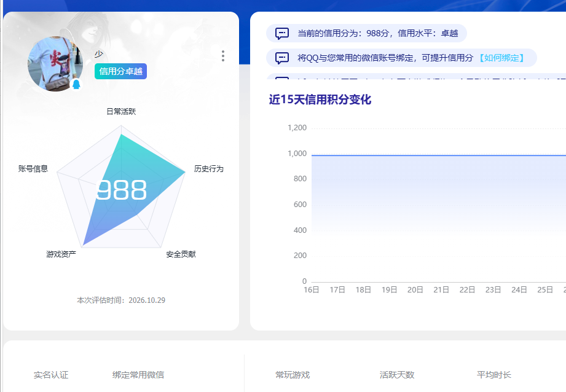This screenshot has height=392, width=566.
Task: Click the 日常活跃 radar label
Action: [x=121, y=112]
